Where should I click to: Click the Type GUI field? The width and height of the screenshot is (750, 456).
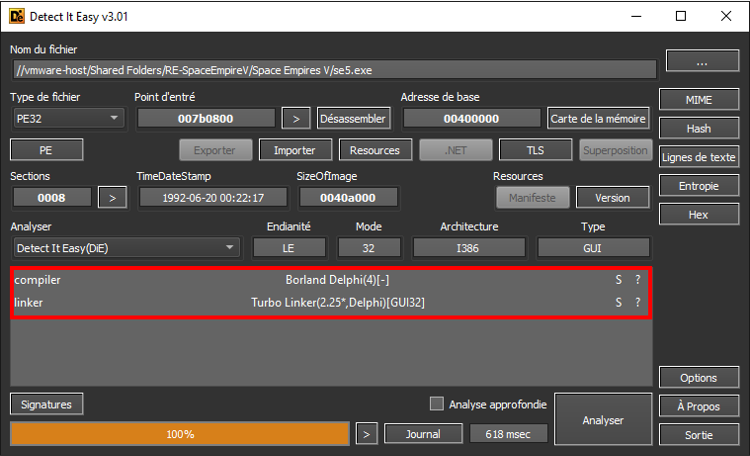(593, 248)
